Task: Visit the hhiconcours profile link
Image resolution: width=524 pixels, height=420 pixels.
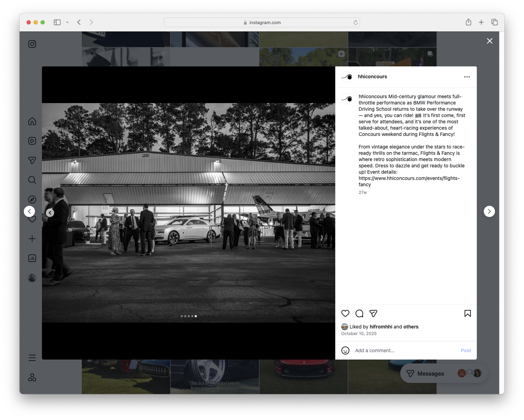Action: tap(373, 76)
